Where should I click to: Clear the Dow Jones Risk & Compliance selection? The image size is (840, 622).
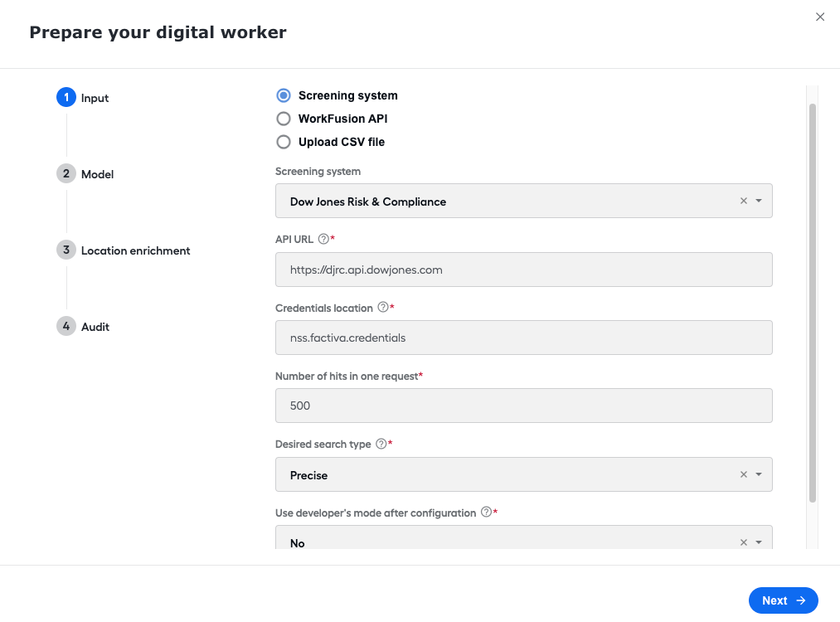click(x=744, y=201)
